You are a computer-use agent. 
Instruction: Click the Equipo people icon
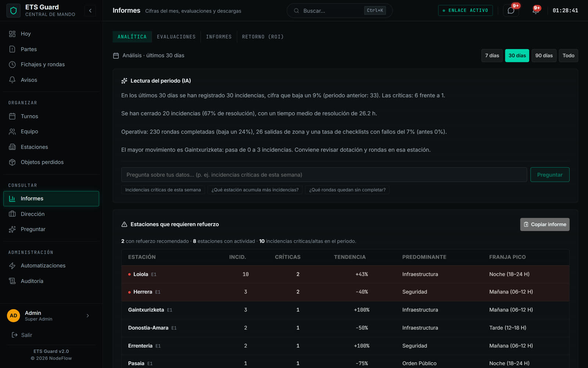click(x=12, y=131)
